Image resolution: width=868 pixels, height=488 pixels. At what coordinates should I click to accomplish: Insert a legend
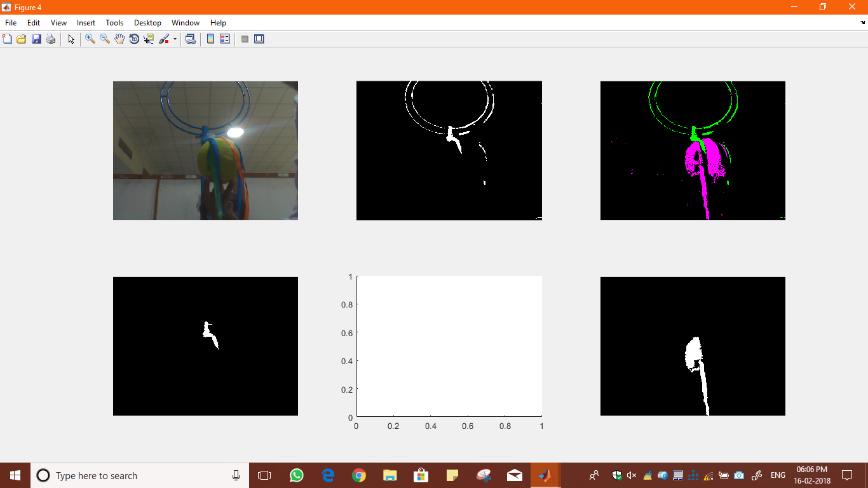pos(224,39)
